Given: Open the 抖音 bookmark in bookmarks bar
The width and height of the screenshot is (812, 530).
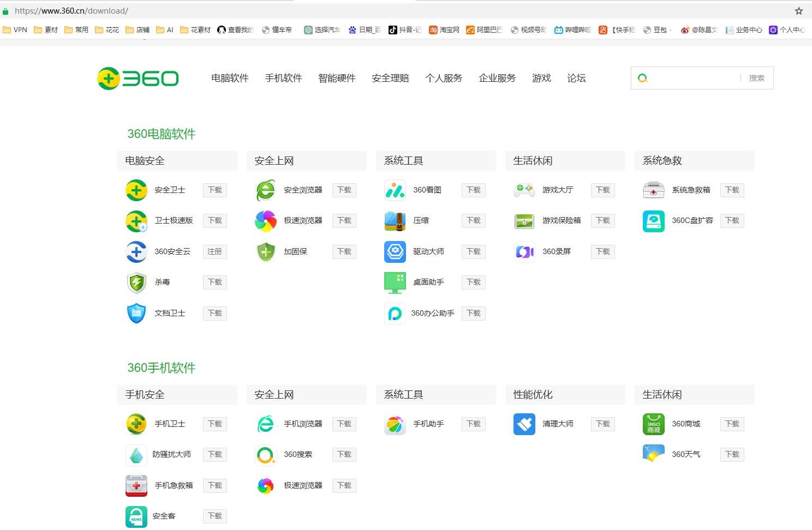Looking at the screenshot, I should (x=405, y=30).
